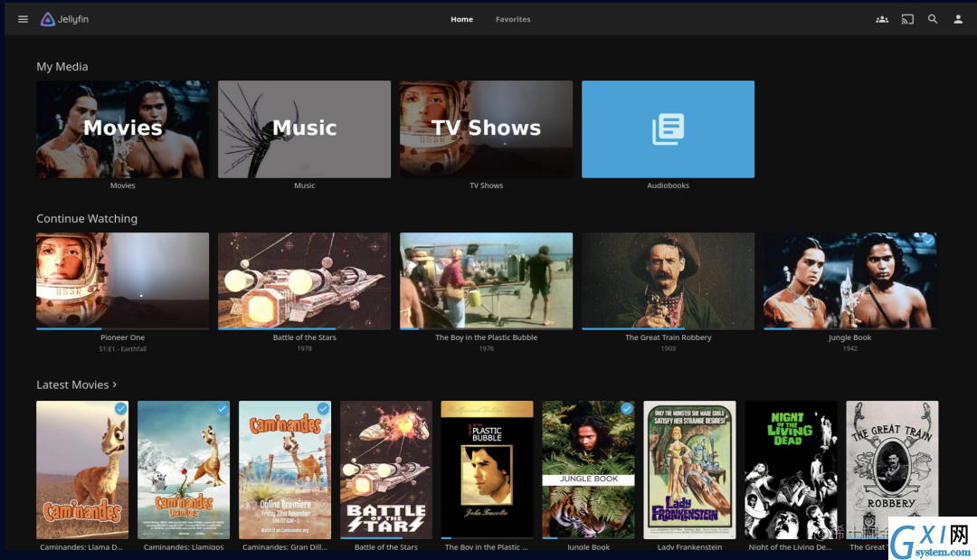Click the TV Shows label under card

486,185
